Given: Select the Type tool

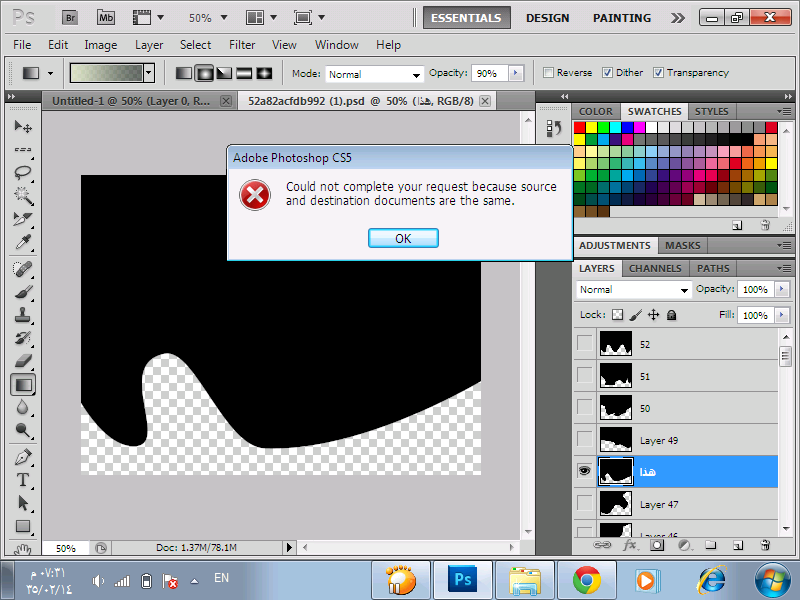Looking at the screenshot, I should click(x=22, y=480).
